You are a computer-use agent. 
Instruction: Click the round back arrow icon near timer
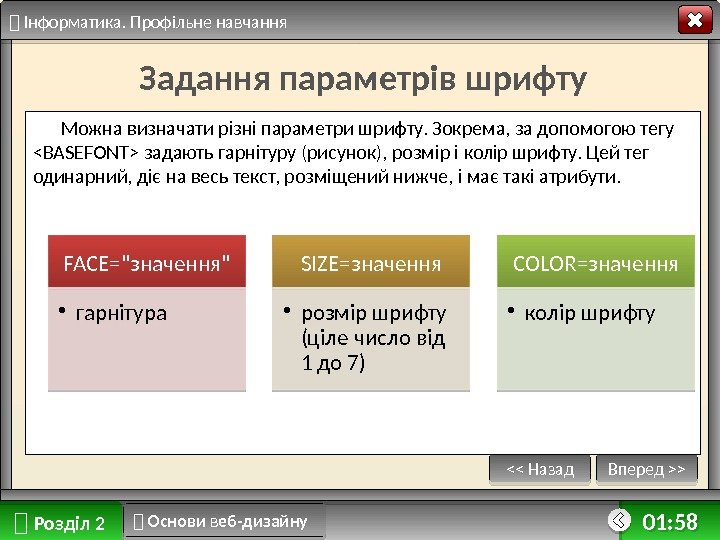(619, 520)
